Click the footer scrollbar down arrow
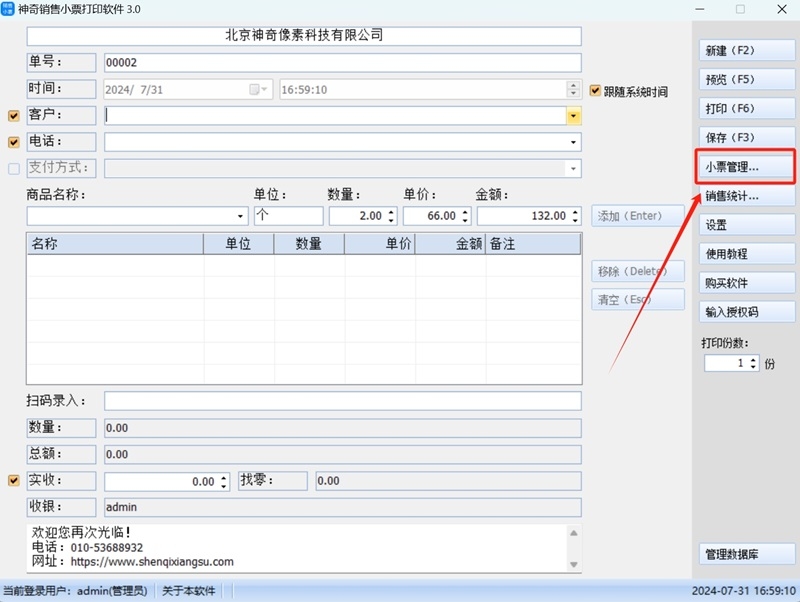 (573, 564)
